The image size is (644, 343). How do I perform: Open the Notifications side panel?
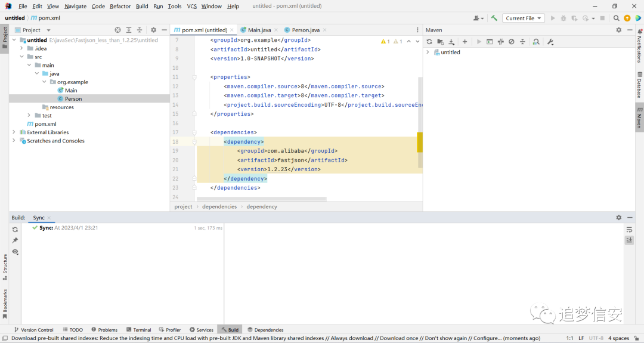click(639, 45)
